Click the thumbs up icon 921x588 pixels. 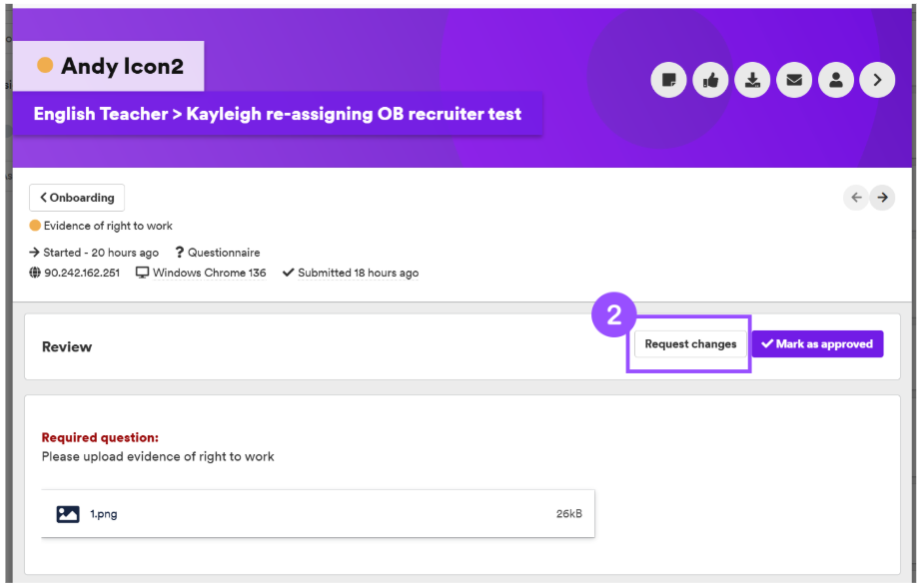(x=710, y=80)
